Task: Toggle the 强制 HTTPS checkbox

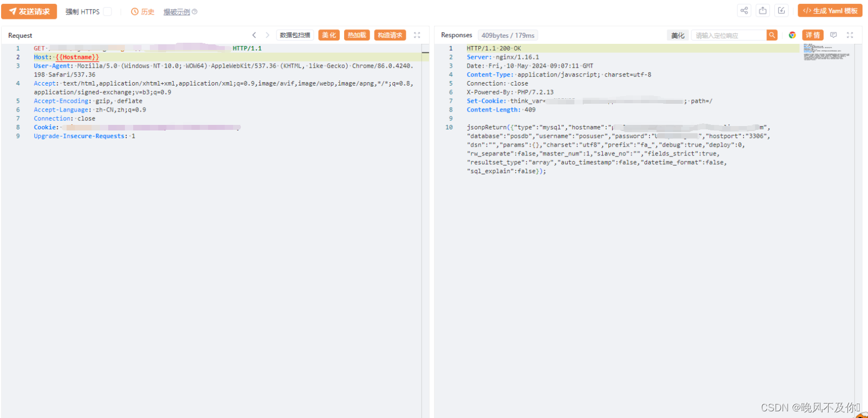Action: (108, 12)
